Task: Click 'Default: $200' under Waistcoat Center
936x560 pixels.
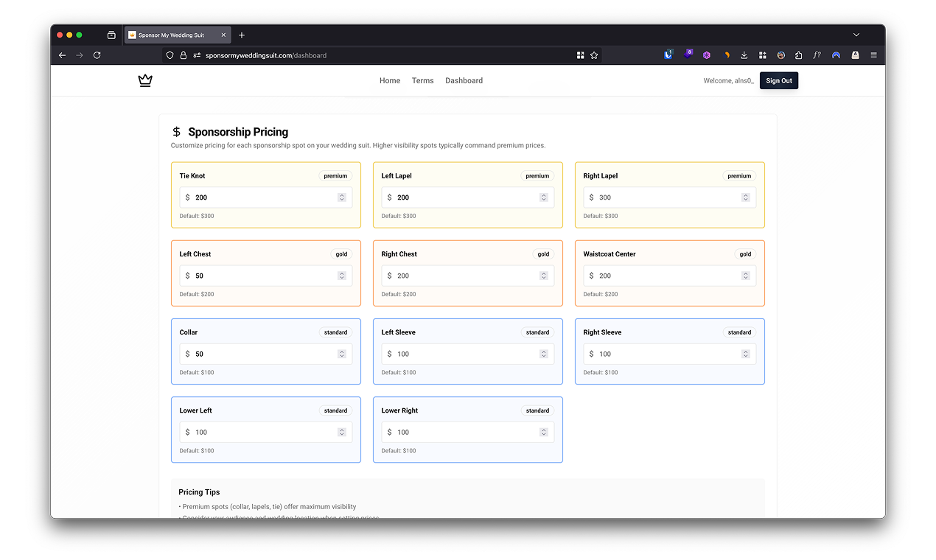Action: pos(601,294)
